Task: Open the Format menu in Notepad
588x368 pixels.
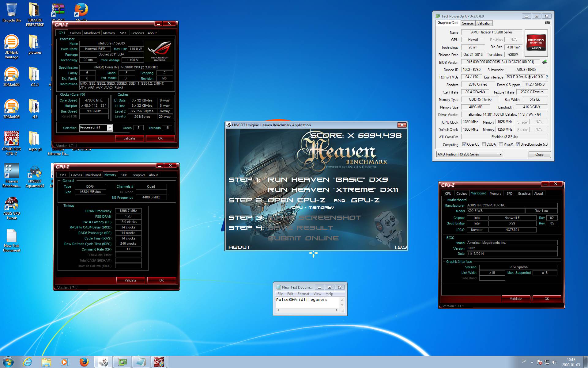Action: click(x=303, y=294)
